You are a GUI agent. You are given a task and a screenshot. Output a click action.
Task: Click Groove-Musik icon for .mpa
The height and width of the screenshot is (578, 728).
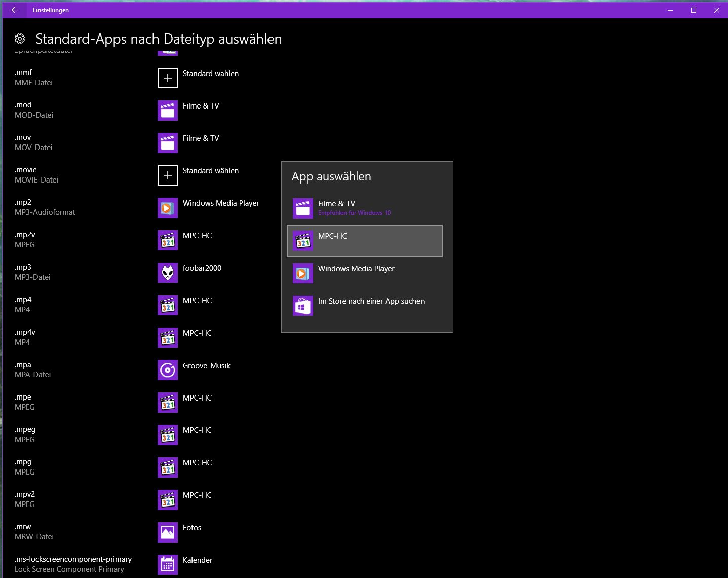168,370
